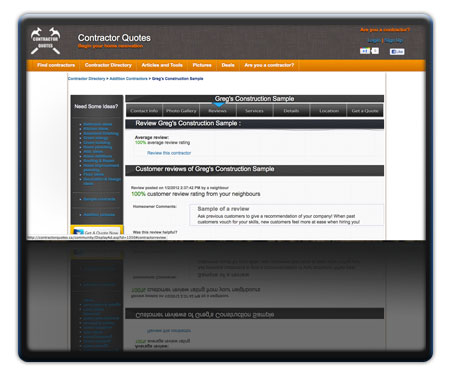Image resolution: width=454 pixels, height=369 pixels.
Task: Click the Contractor Directory breadcrumb link
Action: click(86, 79)
